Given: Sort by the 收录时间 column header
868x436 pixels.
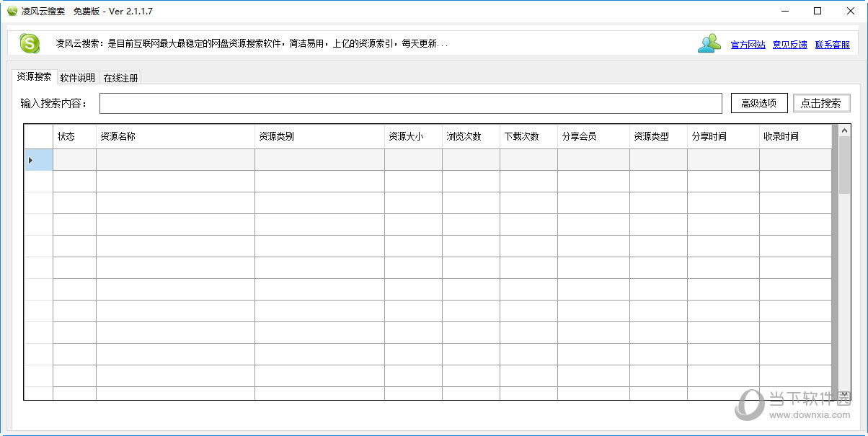Looking at the screenshot, I should tap(795, 136).
